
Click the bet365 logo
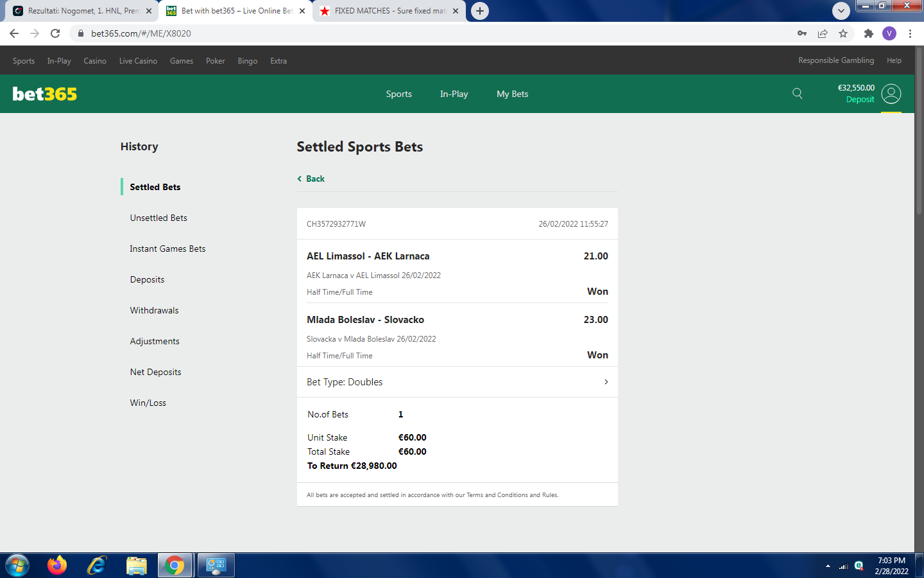[x=45, y=94]
